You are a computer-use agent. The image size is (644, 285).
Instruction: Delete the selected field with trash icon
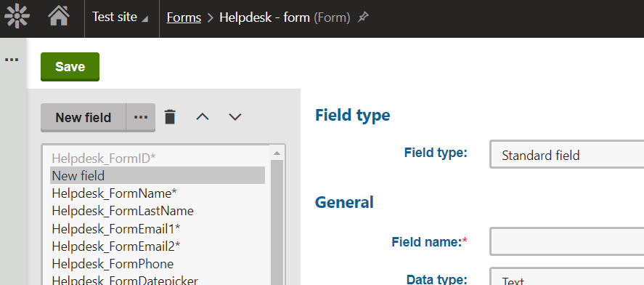point(170,117)
